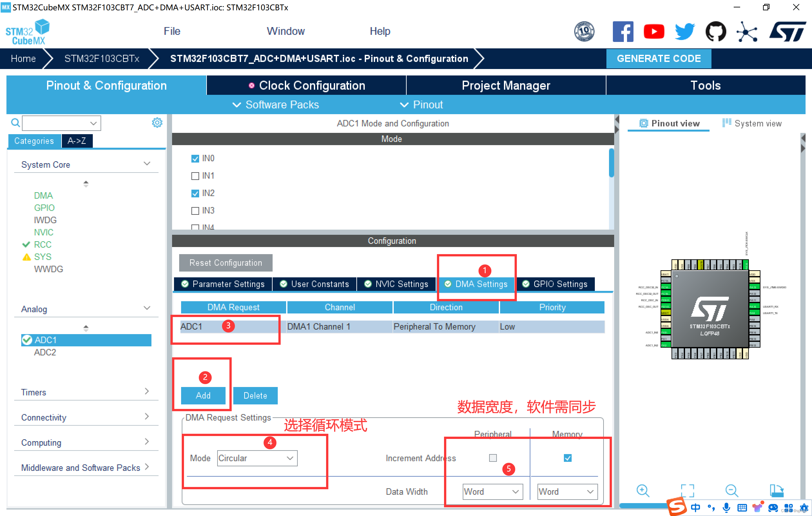
Task: Open the Mode Circular dropdown
Action: click(257, 458)
